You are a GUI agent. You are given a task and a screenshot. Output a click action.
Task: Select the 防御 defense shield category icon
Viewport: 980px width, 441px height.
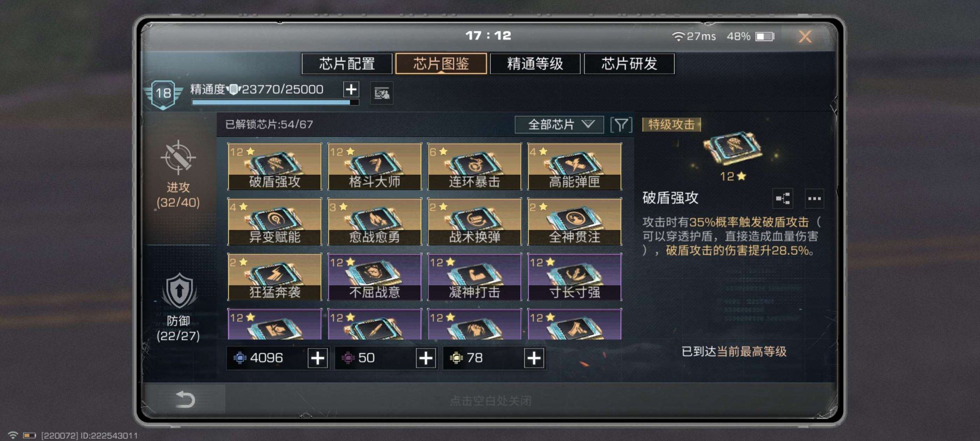click(x=179, y=291)
